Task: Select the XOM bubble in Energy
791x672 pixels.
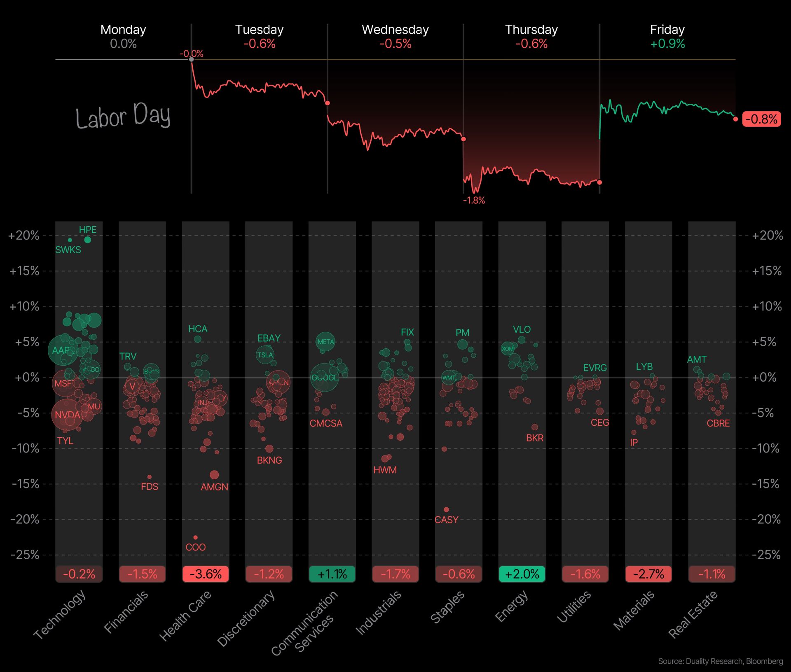Action: [x=508, y=348]
